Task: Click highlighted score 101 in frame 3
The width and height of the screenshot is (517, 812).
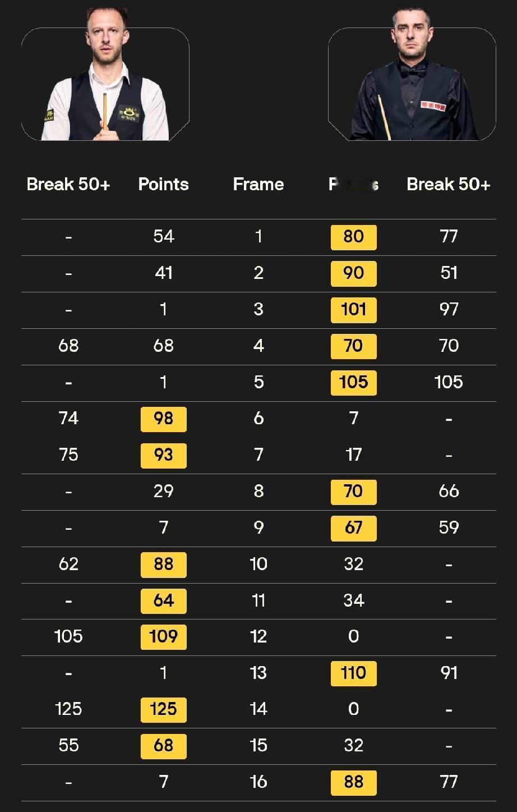Action: (x=353, y=310)
